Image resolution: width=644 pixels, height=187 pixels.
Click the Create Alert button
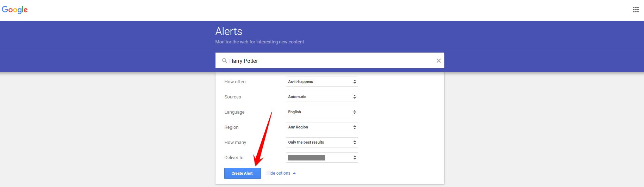tap(242, 173)
